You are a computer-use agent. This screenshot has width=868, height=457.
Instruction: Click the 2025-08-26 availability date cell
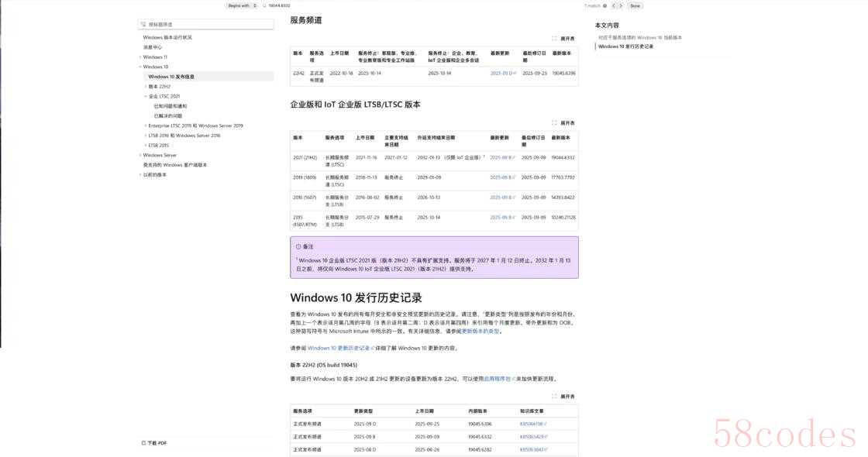tap(427, 449)
